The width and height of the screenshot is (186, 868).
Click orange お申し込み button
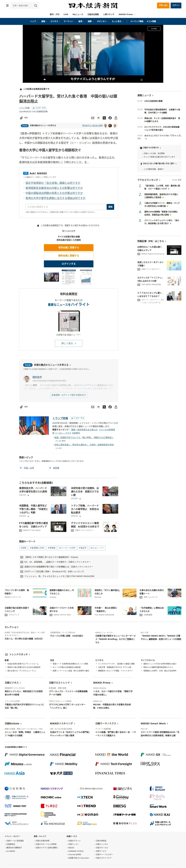(163, 5)
